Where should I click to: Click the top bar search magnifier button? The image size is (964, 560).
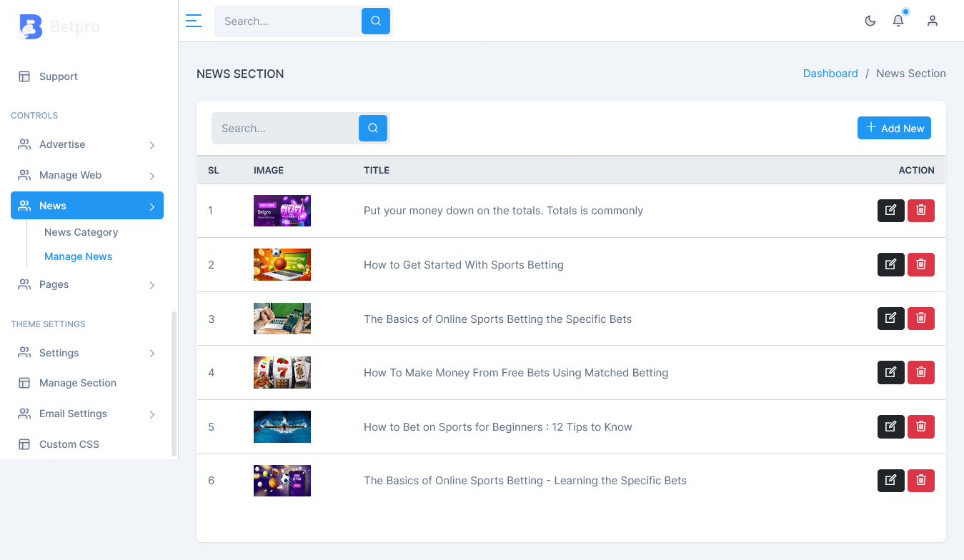click(376, 21)
